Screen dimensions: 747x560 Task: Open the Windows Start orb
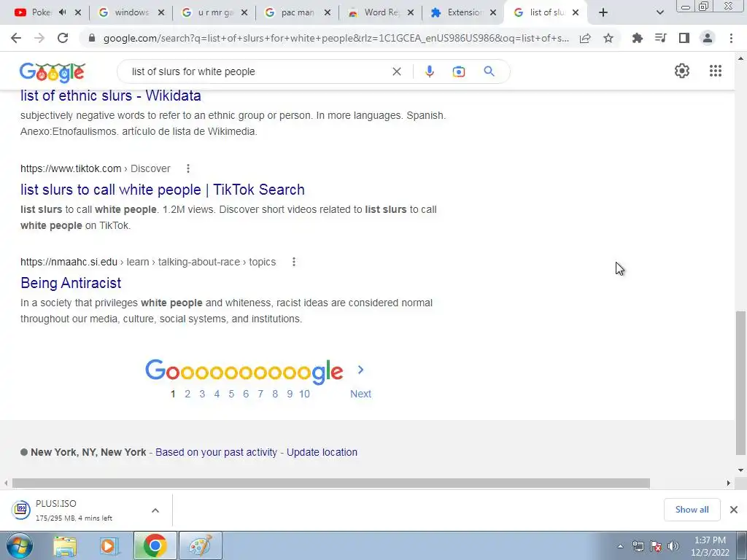tap(19, 545)
